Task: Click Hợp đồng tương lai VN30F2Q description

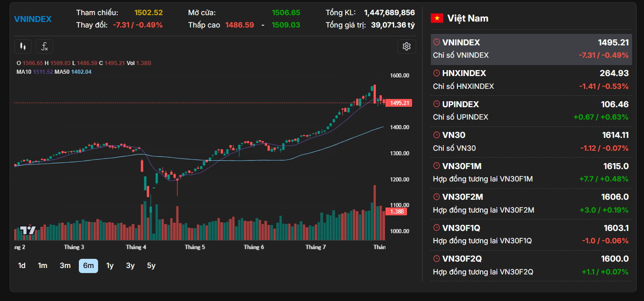Action: (483, 272)
